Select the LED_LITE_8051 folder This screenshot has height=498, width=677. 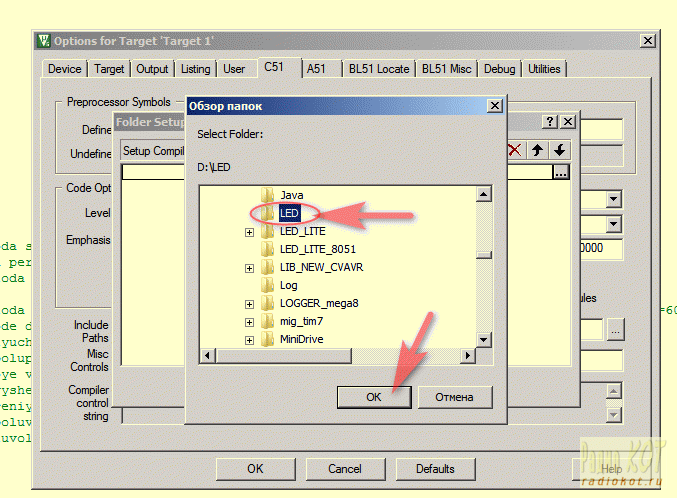coord(318,249)
